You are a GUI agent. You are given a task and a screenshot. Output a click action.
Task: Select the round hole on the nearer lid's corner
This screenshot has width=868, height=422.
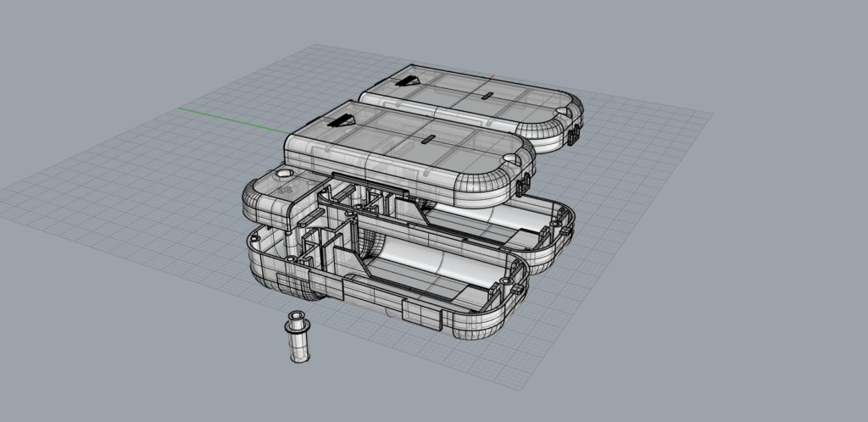[x=512, y=158]
